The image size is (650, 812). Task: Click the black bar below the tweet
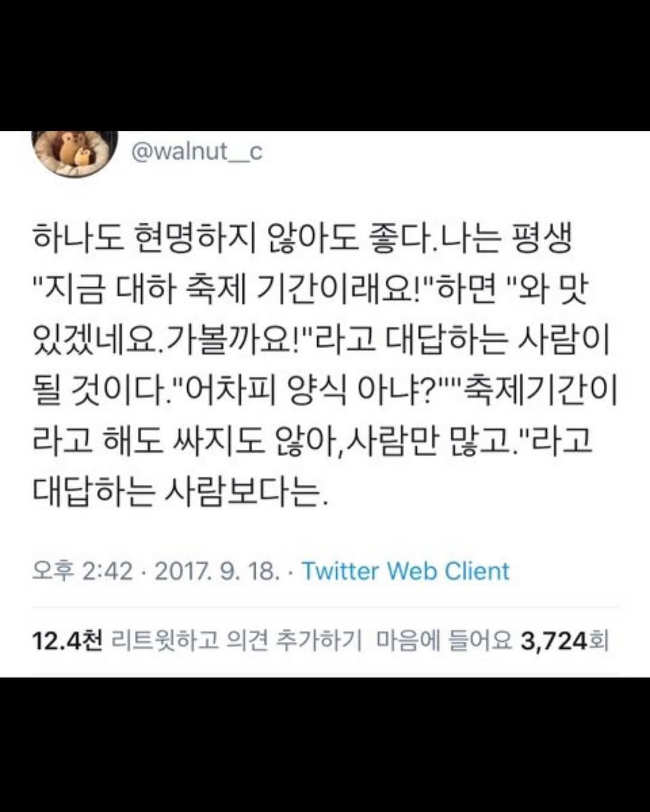point(325,745)
